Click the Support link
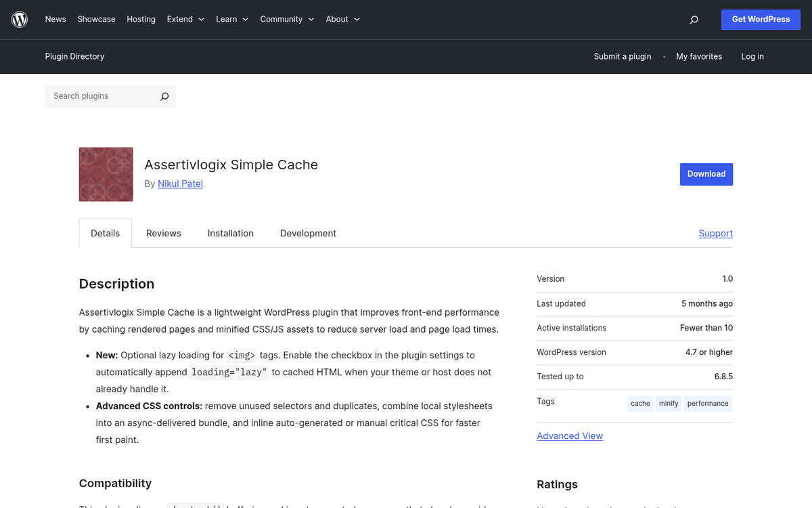 pos(715,233)
